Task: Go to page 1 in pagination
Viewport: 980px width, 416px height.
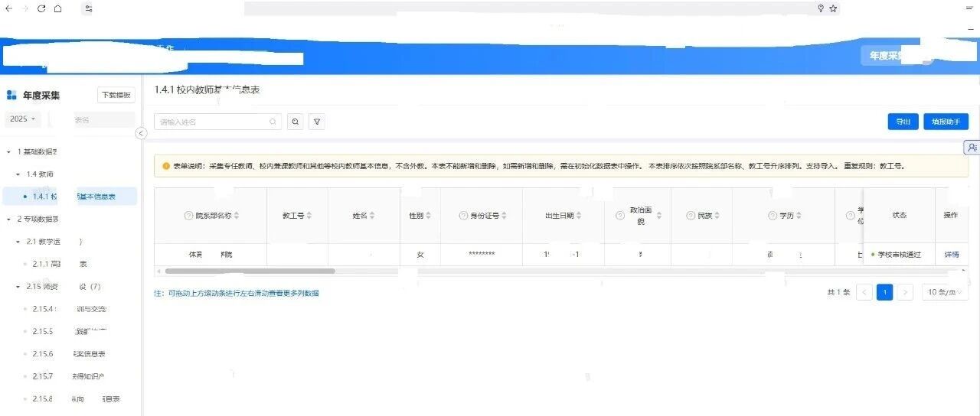Action: coord(884,292)
